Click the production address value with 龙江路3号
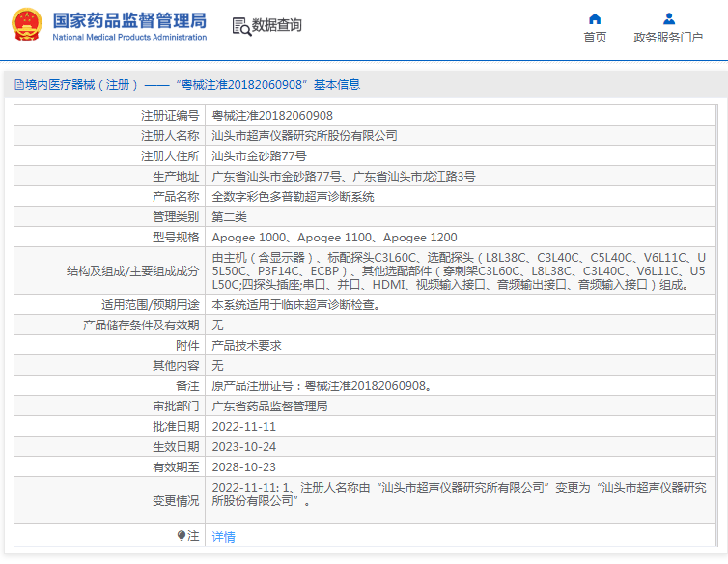This screenshot has height=564, width=728. tap(344, 177)
